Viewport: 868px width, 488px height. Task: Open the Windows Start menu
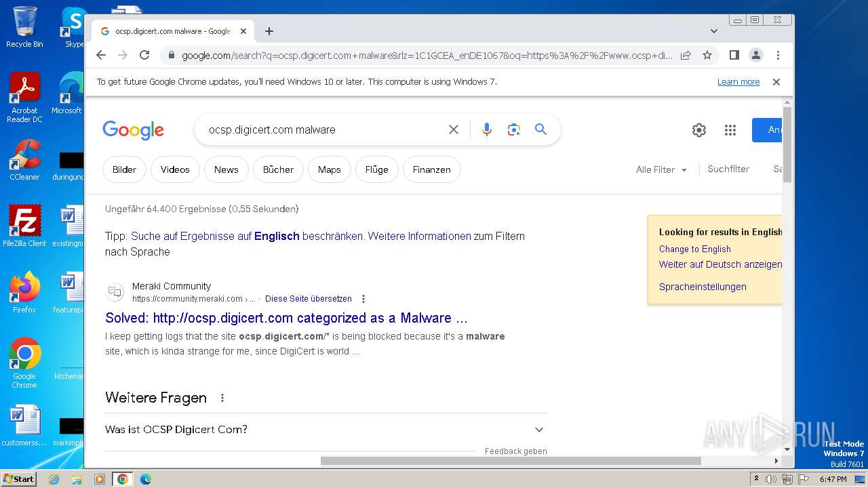(19, 479)
